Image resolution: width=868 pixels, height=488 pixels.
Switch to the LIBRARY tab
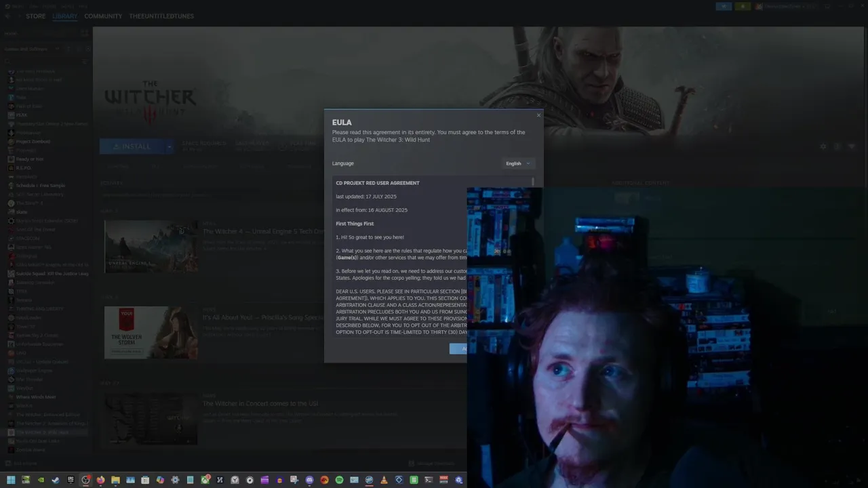(65, 16)
